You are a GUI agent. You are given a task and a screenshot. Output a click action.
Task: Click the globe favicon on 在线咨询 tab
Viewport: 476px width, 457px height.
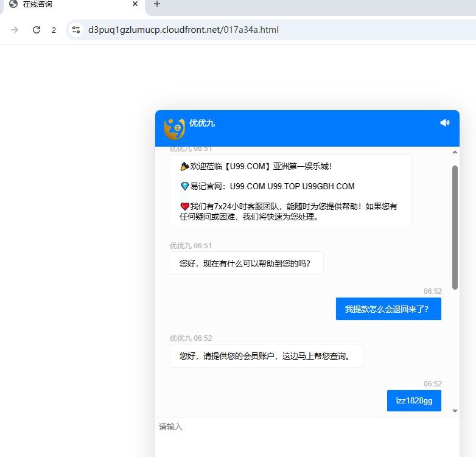coord(13,4)
